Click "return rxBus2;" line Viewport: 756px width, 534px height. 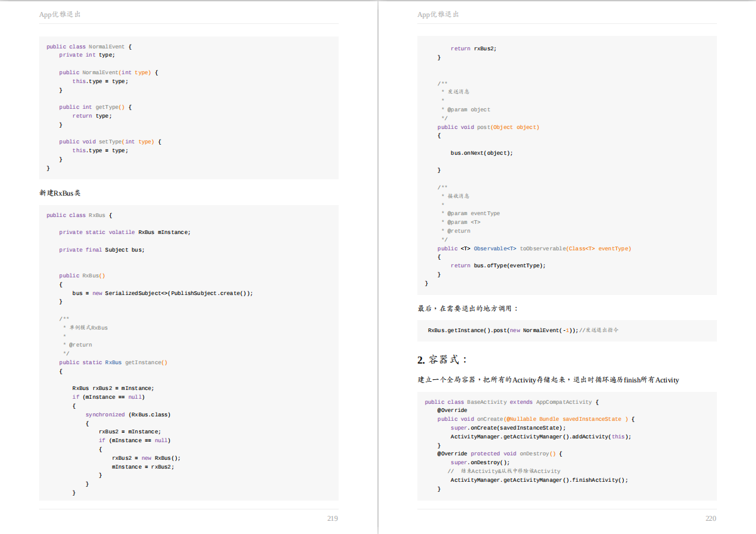click(473, 48)
